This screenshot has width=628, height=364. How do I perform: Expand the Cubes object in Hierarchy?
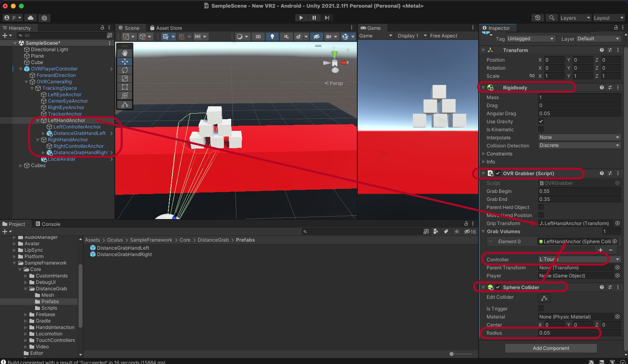click(x=21, y=165)
